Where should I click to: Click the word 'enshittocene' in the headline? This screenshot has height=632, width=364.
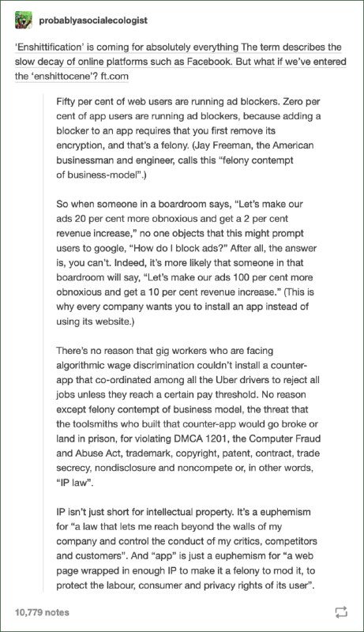click(x=62, y=76)
